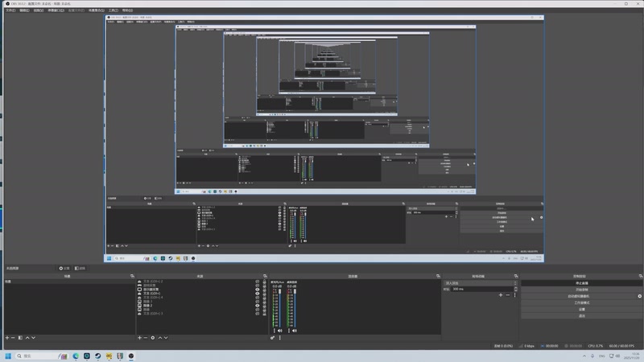Move scene up with the arrow icon

pos(27,338)
